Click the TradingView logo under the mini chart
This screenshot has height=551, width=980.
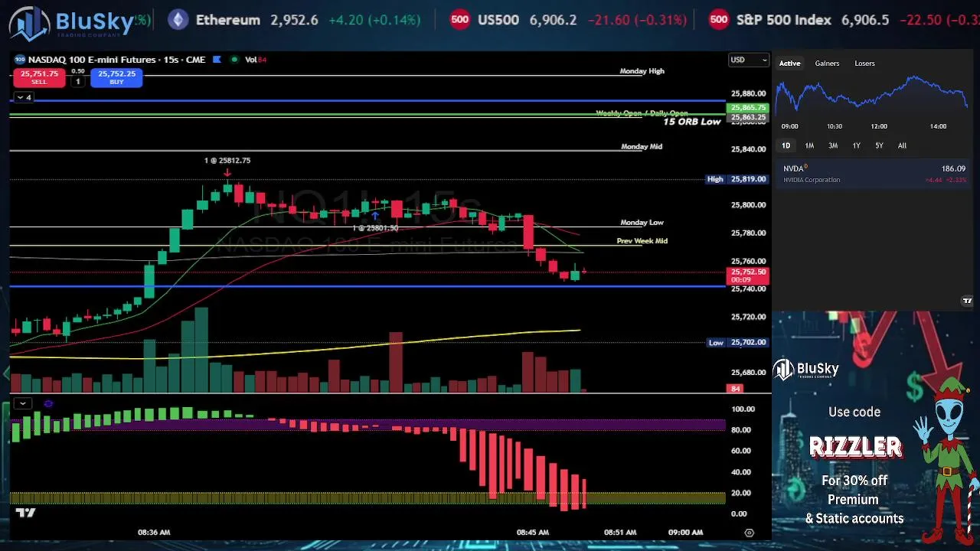click(x=967, y=301)
